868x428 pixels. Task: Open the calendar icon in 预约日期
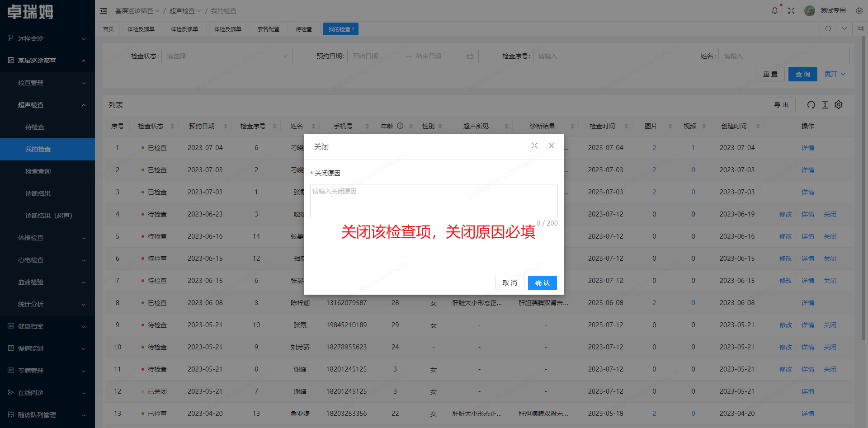470,56
